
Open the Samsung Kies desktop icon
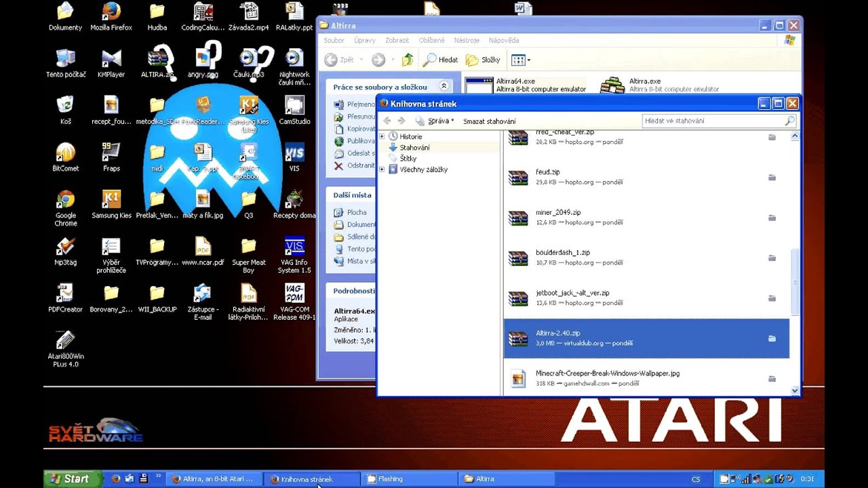tap(111, 204)
